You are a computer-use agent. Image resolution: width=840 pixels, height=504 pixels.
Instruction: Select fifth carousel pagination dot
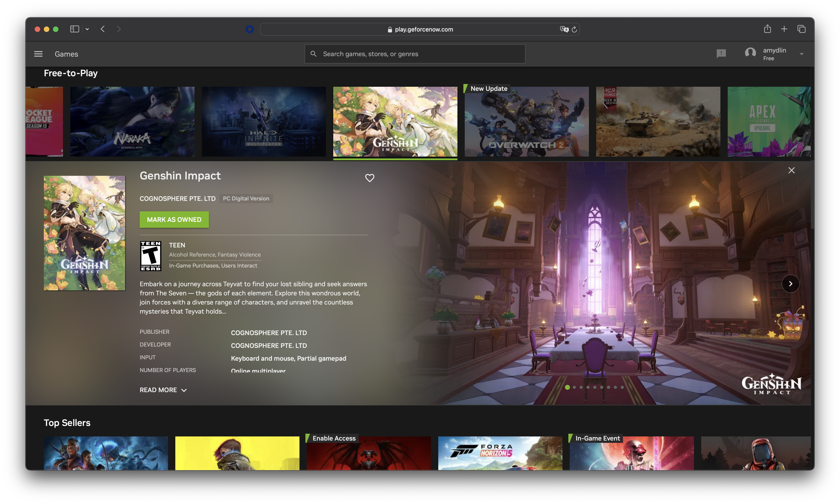[x=595, y=387]
